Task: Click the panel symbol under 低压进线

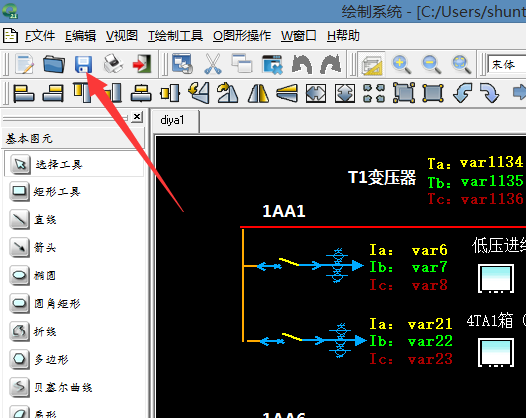Action: (496, 278)
